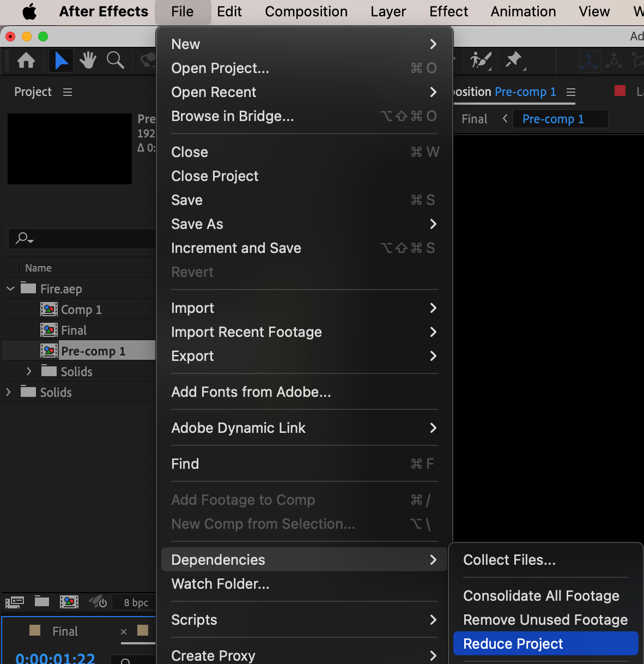Select Consolidate All Footage
644x664 pixels.
[x=545, y=596]
